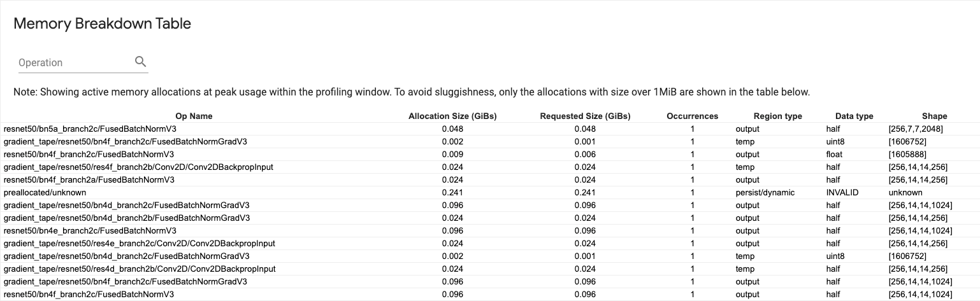Sort by Op Name column header
Image resolution: width=980 pixels, height=301 pixels.
[x=194, y=116]
